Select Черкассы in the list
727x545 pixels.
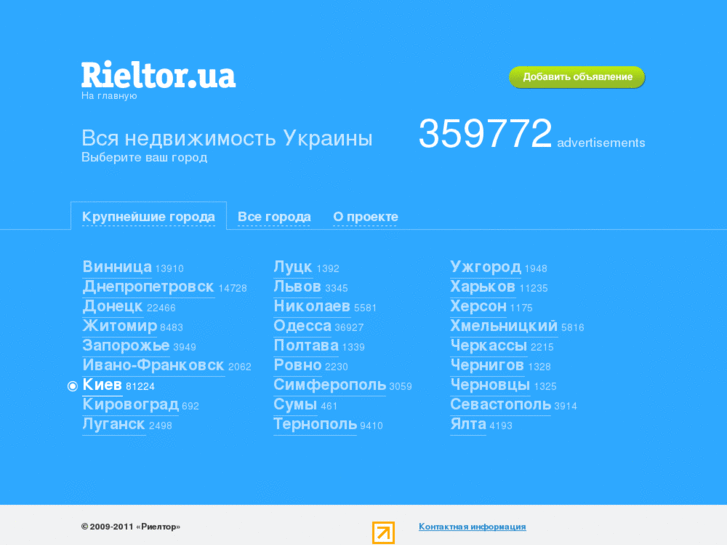(489, 345)
